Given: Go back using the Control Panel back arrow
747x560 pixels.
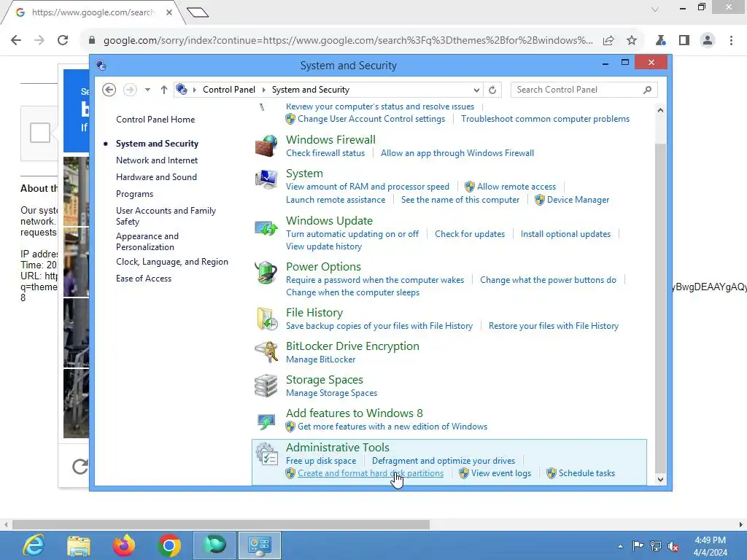Looking at the screenshot, I should tap(109, 90).
